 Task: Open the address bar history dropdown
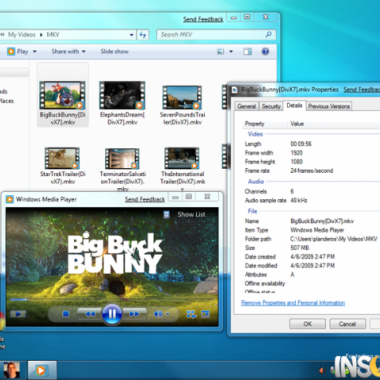click(132, 35)
